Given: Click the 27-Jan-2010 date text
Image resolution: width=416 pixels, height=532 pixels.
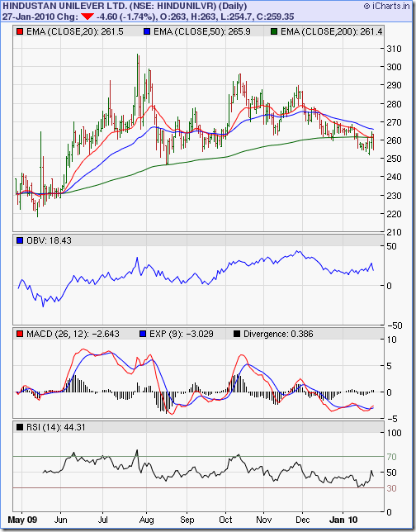Looking at the screenshot, I should point(29,17).
